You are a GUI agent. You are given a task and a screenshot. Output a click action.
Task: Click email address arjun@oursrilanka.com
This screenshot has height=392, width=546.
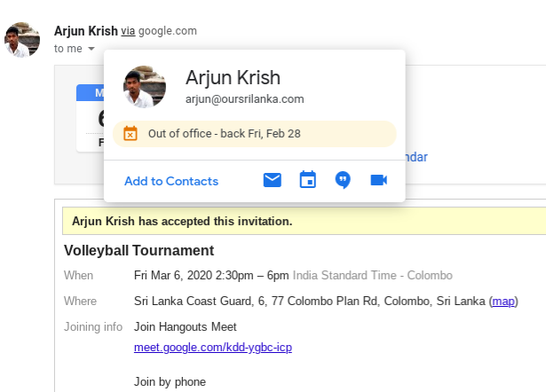(245, 99)
